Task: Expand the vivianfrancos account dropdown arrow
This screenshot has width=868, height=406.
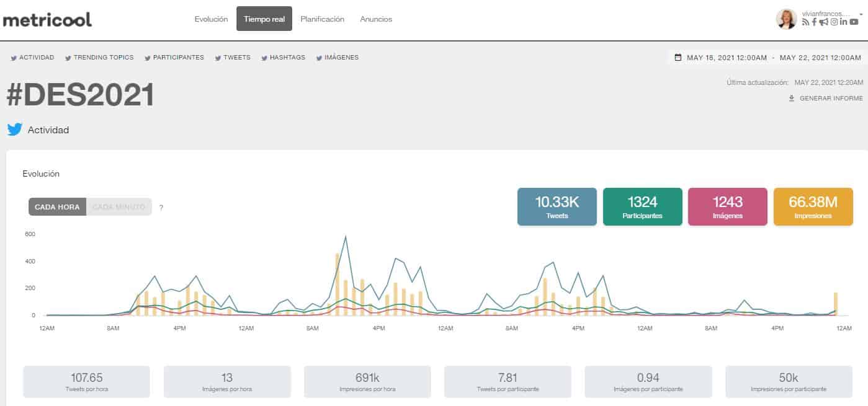Action: click(x=861, y=13)
